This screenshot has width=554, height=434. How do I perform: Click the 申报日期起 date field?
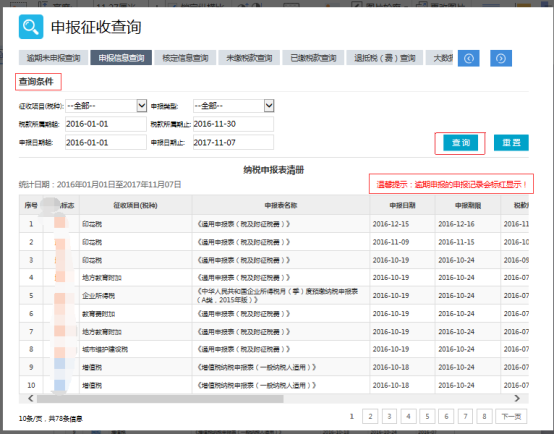[106, 142]
